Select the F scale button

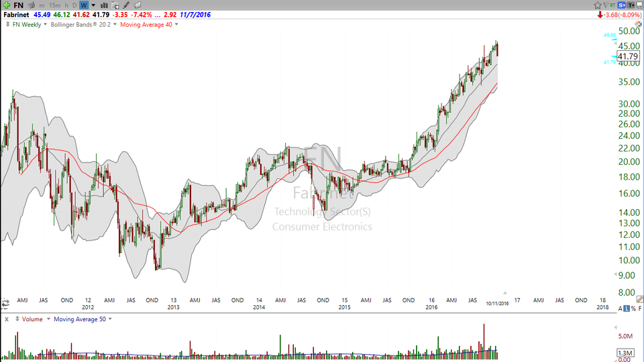tap(640, 308)
